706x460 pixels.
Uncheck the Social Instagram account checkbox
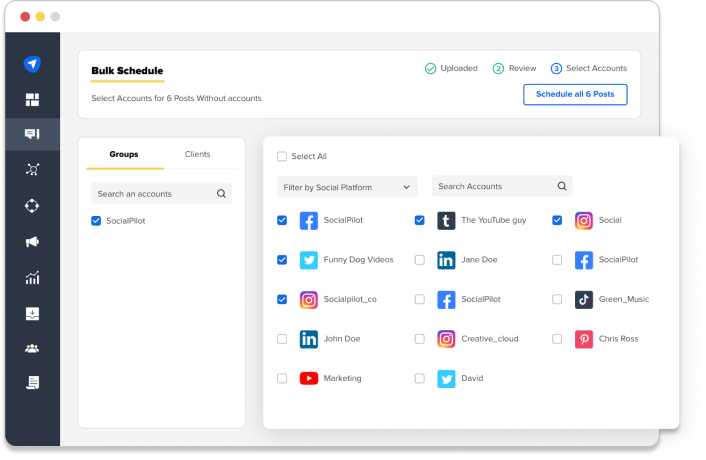tap(557, 220)
